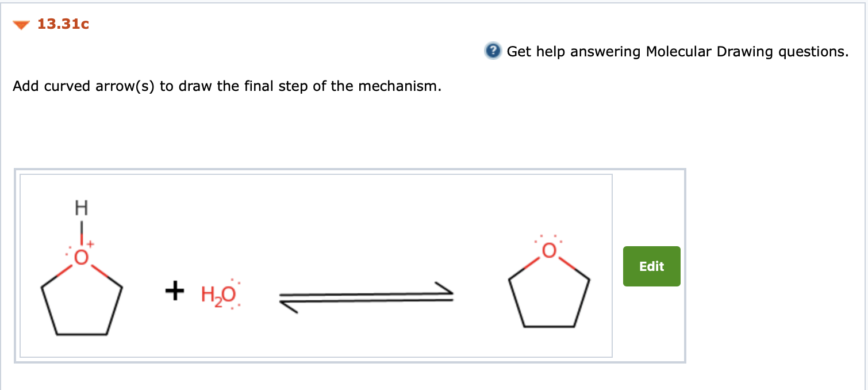Click the equilibrium double arrow

click(365, 296)
